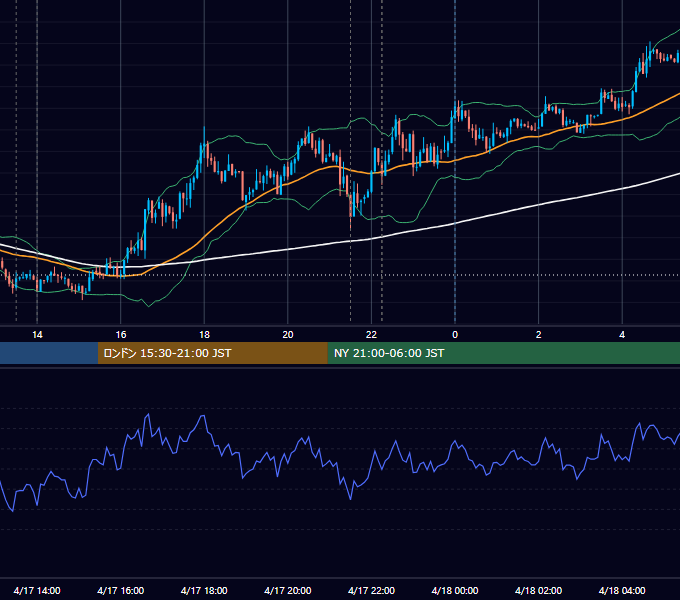Screen dimensions: 680x600
Task: Click the price axis label 14
Action: point(37,335)
